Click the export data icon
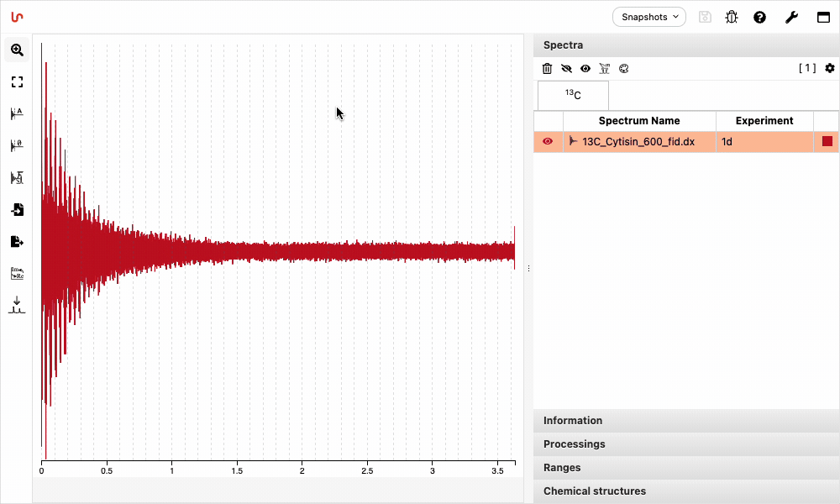Image resolution: width=840 pixels, height=504 pixels. tap(17, 241)
